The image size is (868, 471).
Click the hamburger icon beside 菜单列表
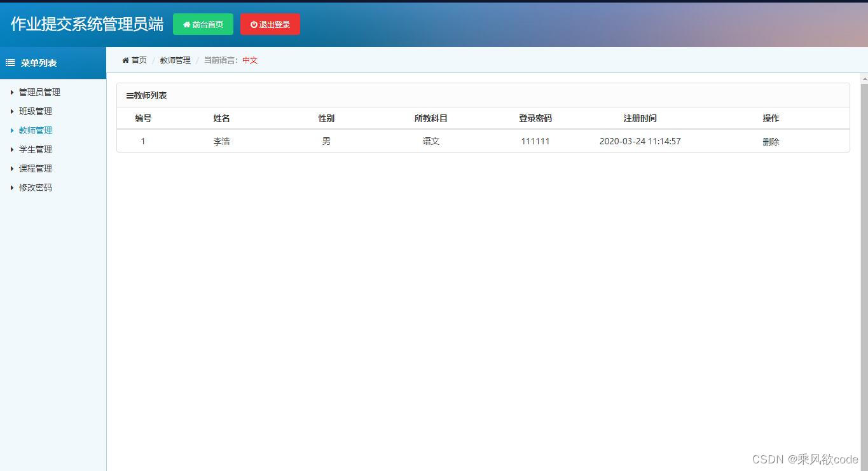click(9, 62)
